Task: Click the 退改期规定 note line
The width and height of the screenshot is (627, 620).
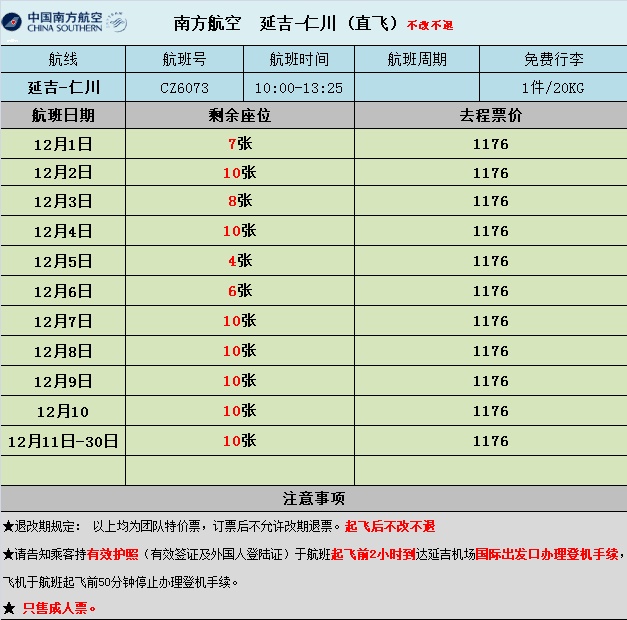Action: tap(219, 526)
